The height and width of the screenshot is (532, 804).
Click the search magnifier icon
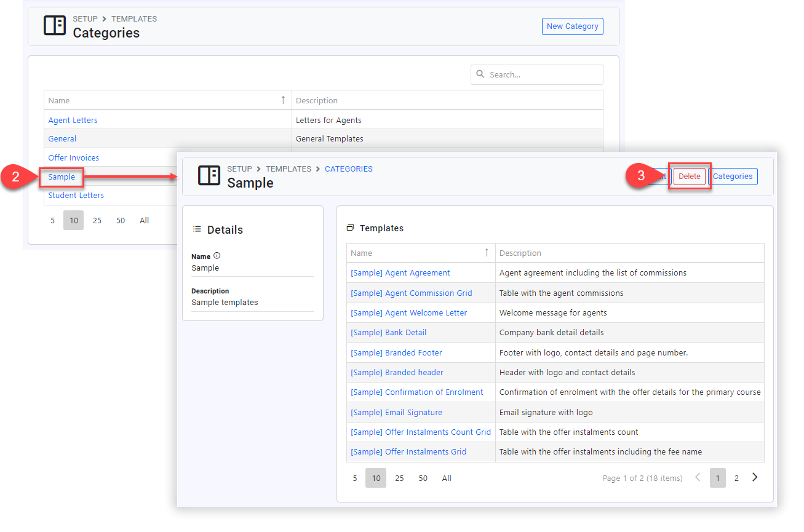pyautogui.click(x=480, y=74)
